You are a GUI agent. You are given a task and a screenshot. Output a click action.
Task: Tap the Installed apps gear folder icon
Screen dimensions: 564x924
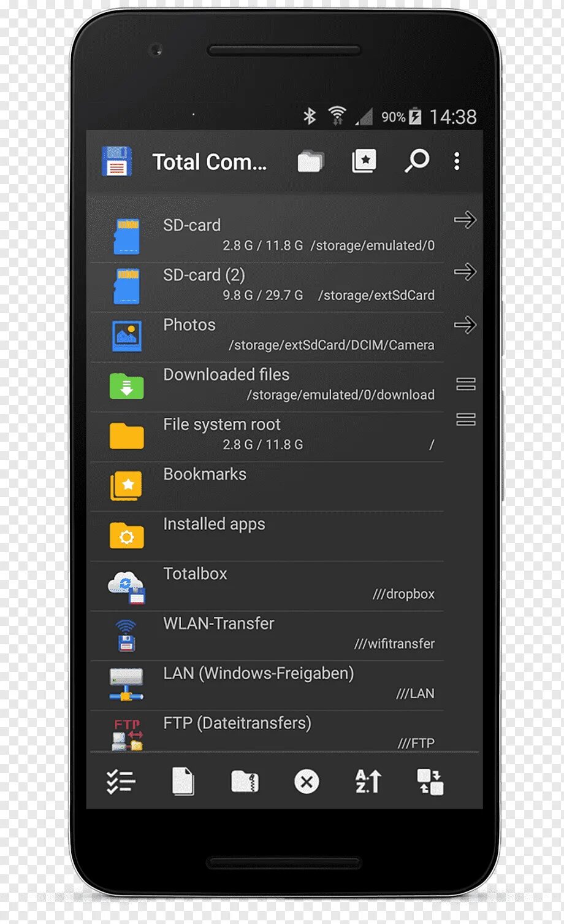tap(127, 535)
